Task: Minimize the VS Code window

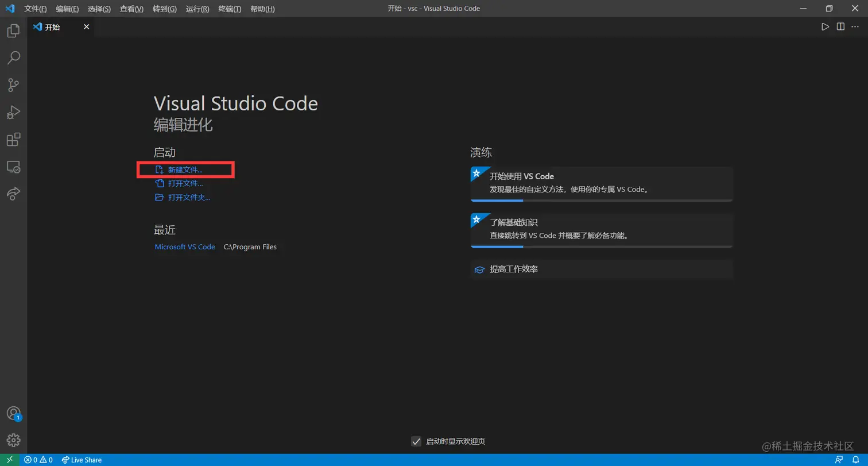Action: pos(803,9)
